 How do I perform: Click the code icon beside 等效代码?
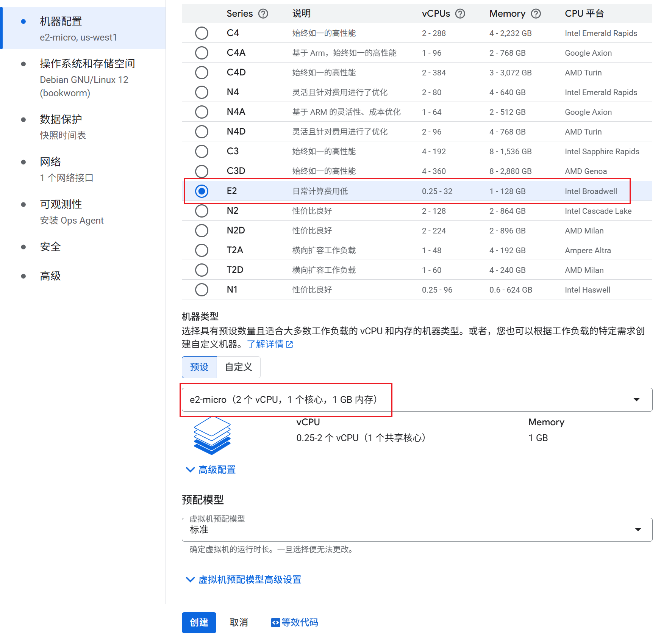pyautogui.click(x=275, y=622)
